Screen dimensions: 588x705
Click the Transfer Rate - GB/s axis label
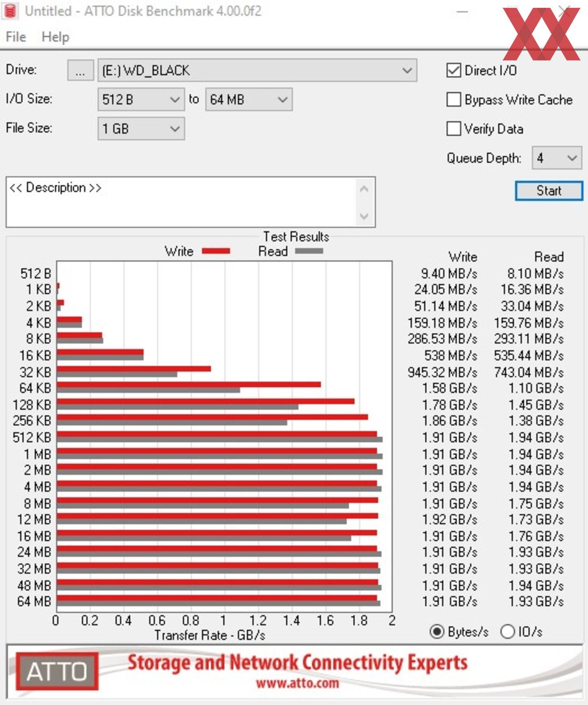[x=210, y=635]
